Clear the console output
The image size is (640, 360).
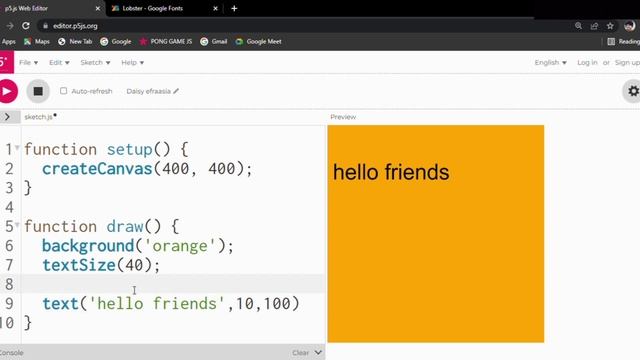(x=300, y=353)
